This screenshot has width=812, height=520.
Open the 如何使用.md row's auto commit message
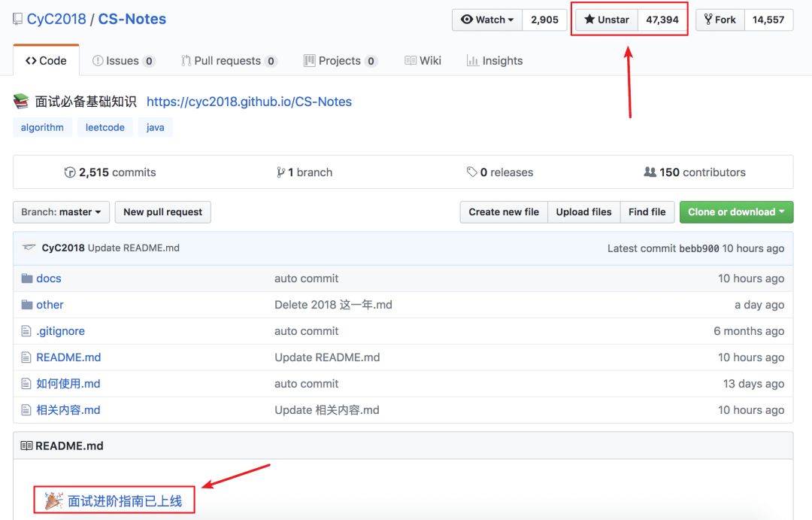pyautogui.click(x=306, y=384)
